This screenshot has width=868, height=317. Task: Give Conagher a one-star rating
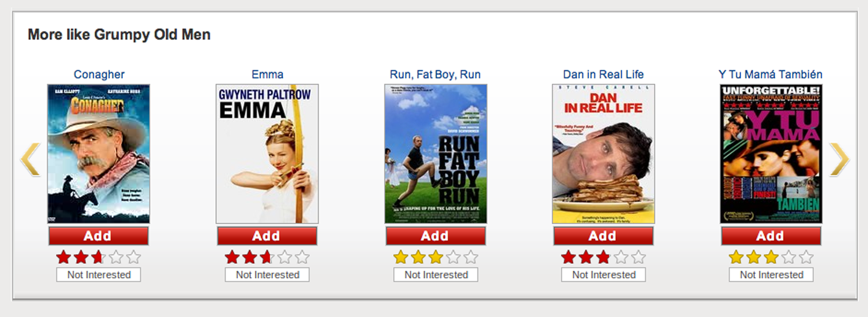point(64,257)
